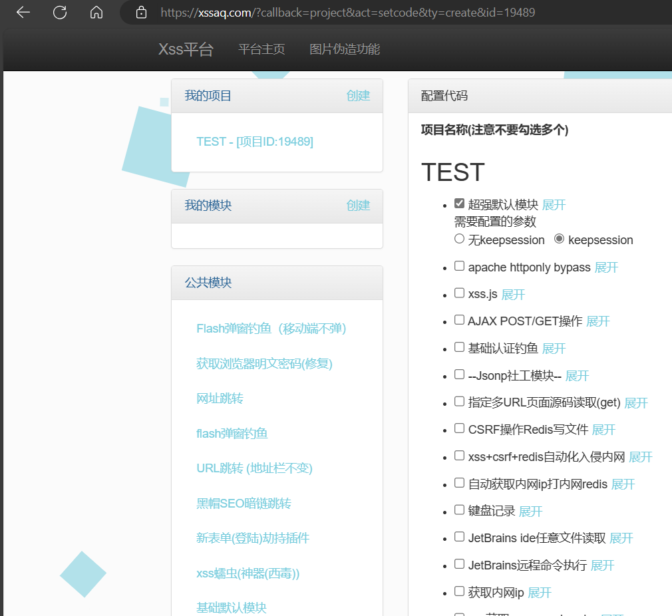Check the --Jsonp社工模块-- checkbox

(x=459, y=375)
